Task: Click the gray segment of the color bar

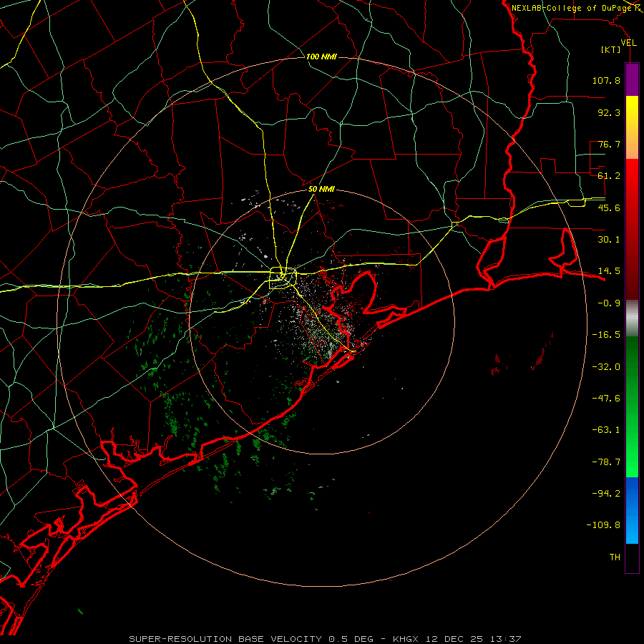Action: click(632, 318)
